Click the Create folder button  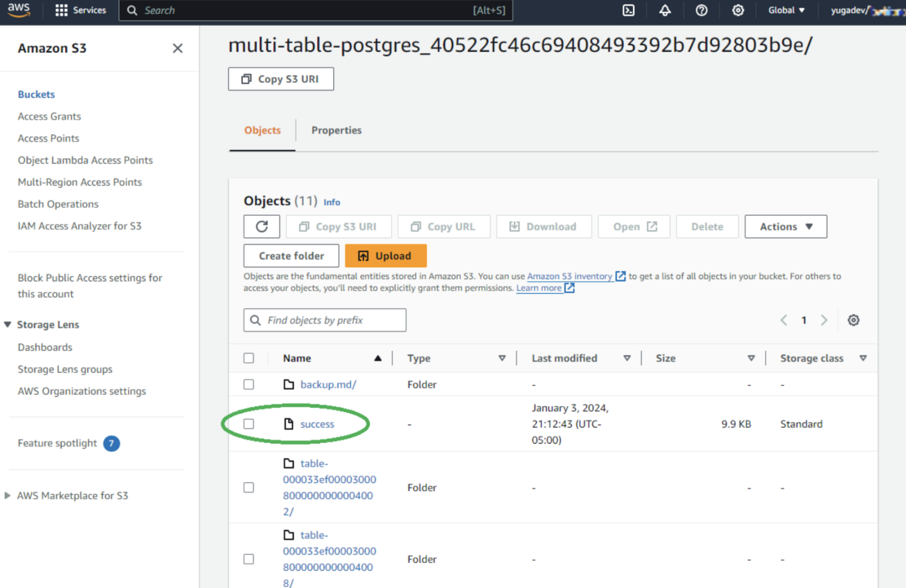pyautogui.click(x=291, y=255)
